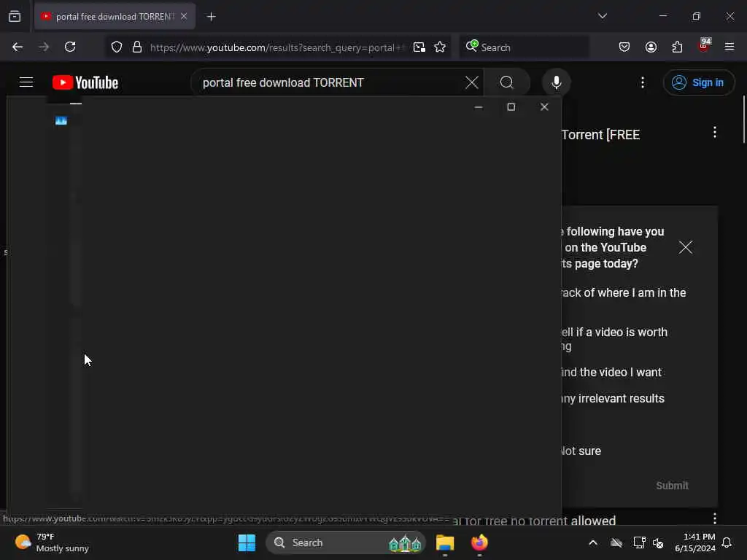This screenshot has height=560, width=747.
Task: Open options for the Torrent [FREE video
Action: (715, 133)
